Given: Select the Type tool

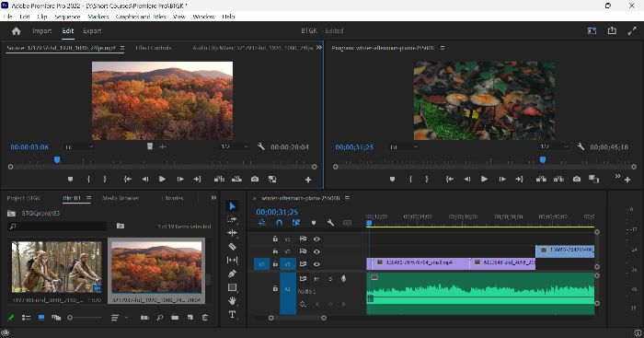Looking at the screenshot, I should (x=233, y=315).
